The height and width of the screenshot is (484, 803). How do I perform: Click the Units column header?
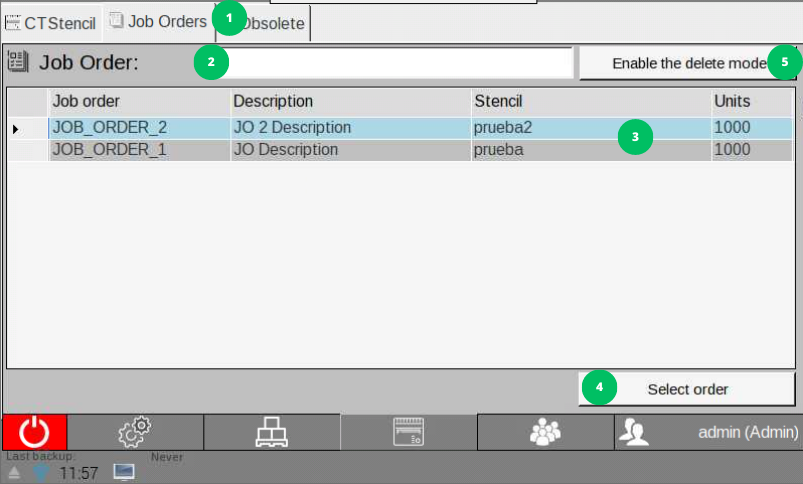750,101
